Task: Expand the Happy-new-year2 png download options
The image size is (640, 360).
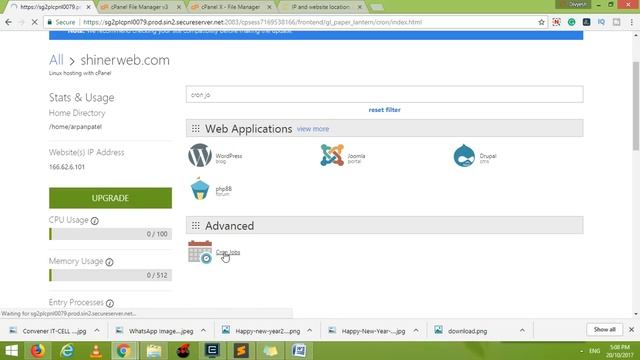Action: click(309, 331)
